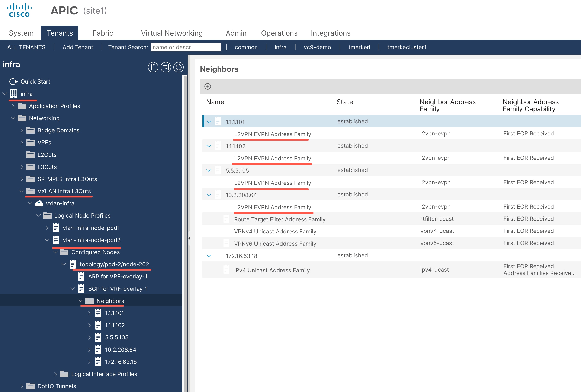The height and width of the screenshot is (392, 581).
Task: Collapse the 10.2.208.64 neighbor table row
Action: click(209, 195)
